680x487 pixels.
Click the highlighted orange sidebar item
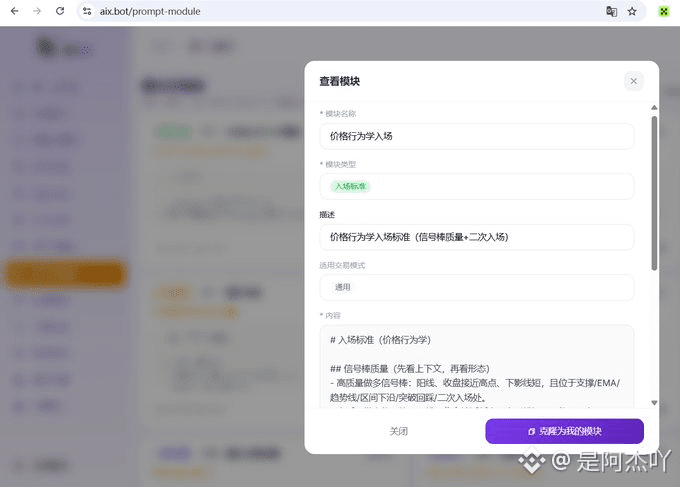[65, 274]
